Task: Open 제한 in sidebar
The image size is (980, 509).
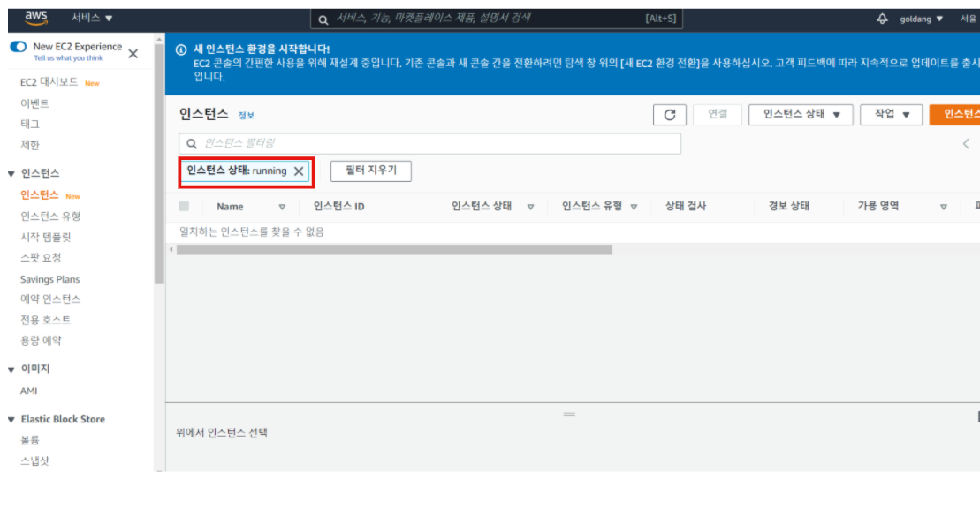Action: [x=29, y=144]
